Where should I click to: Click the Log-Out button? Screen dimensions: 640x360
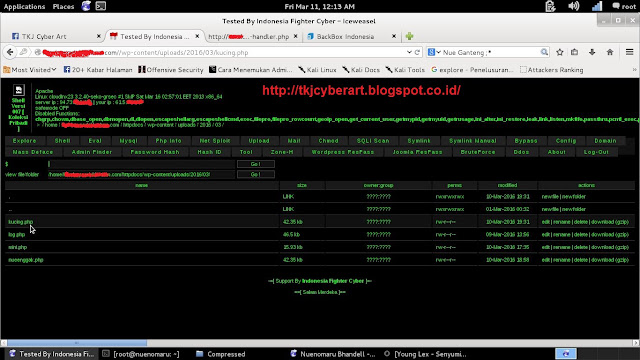(596, 152)
